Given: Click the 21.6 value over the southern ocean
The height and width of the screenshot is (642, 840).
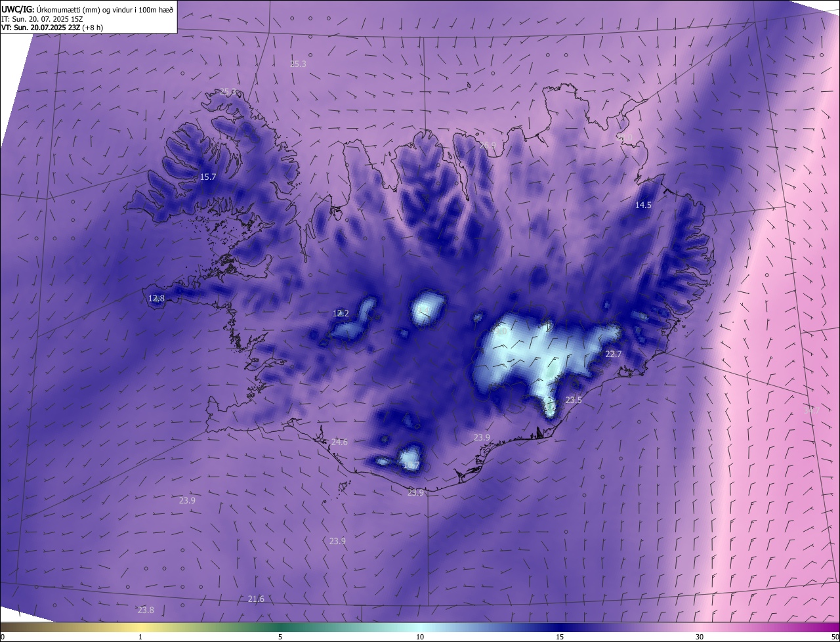Looking at the screenshot, I should click(256, 599).
